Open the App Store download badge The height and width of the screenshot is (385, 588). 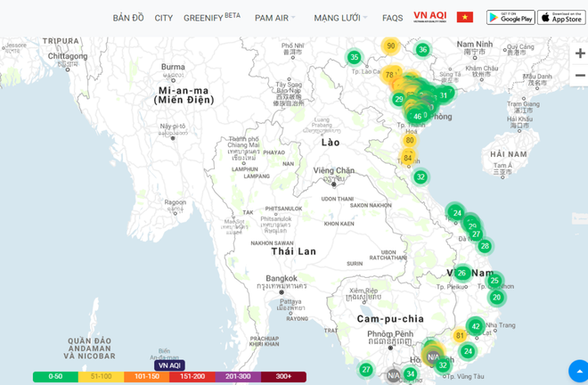coord(561,17)
